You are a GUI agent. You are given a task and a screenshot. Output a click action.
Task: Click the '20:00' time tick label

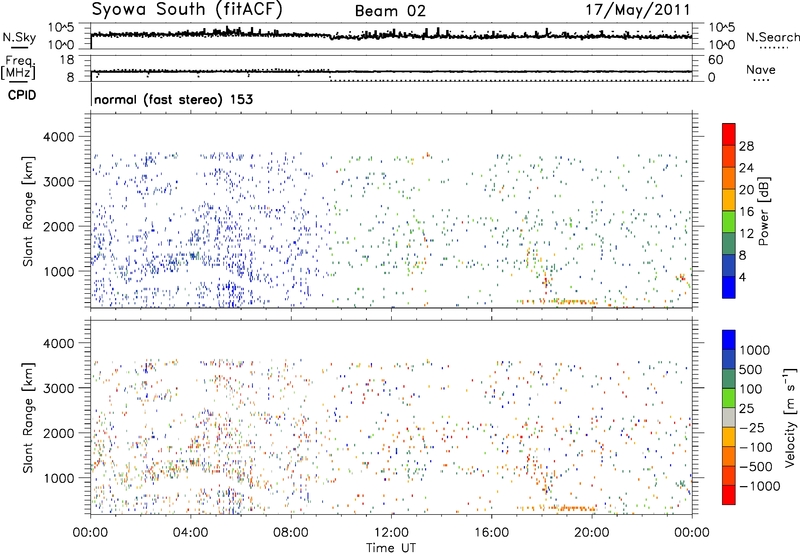coord(592,533)
